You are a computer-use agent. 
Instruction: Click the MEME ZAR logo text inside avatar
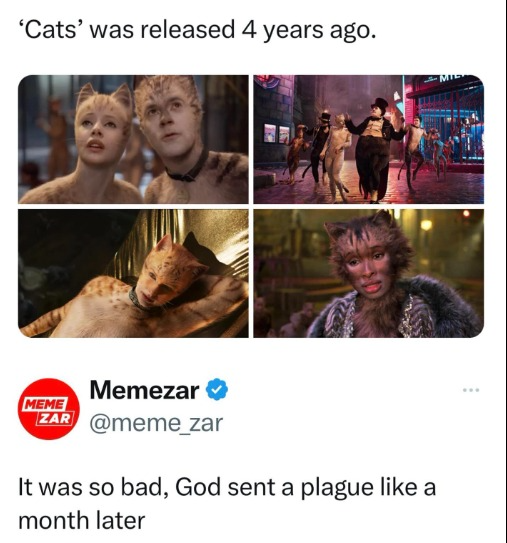pyautogui.click(x=50, y=411)
